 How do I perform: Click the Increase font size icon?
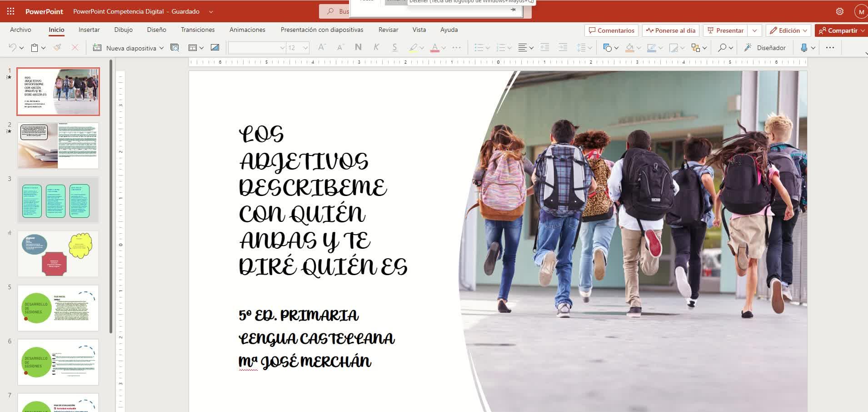point(322,48)
